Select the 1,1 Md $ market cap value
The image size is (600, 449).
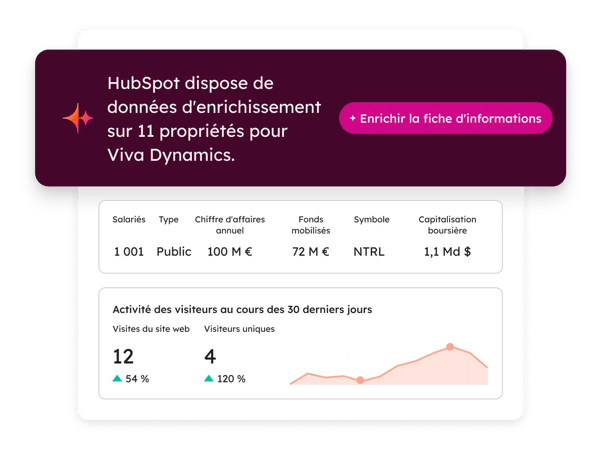click(447, 251)
